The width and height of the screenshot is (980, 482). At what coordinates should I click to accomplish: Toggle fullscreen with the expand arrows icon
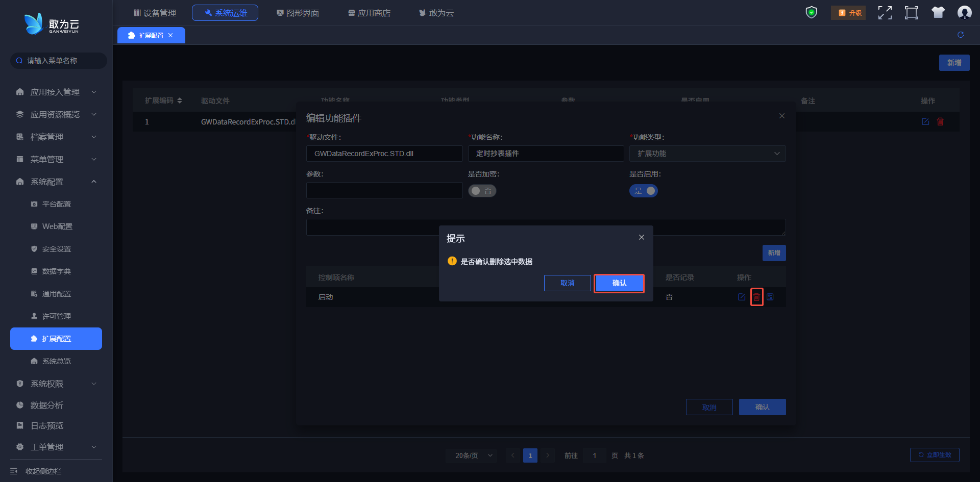[885, 13]
